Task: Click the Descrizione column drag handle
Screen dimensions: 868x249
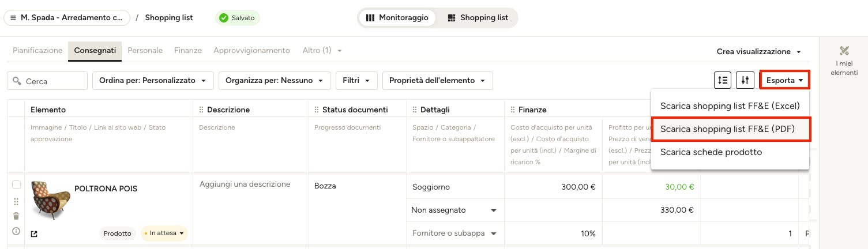Action: (201, 110)
